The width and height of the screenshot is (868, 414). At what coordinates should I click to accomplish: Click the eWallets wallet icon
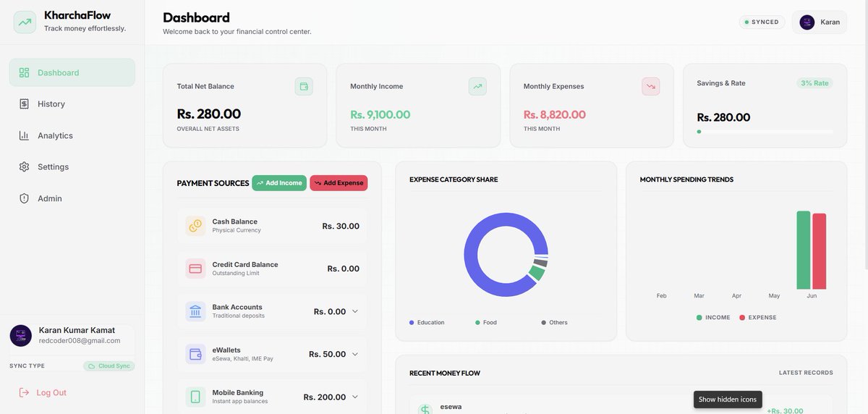[195, 354]
